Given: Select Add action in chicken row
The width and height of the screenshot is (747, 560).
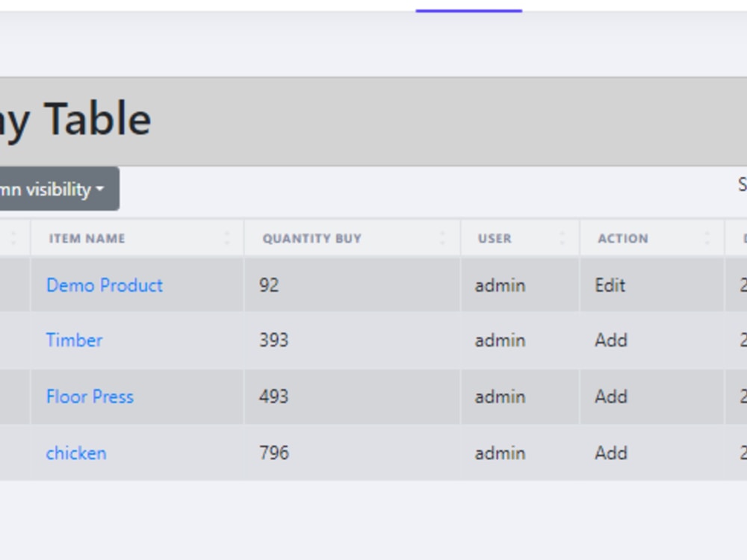Looking at the screenshot, I should point(611,453).
